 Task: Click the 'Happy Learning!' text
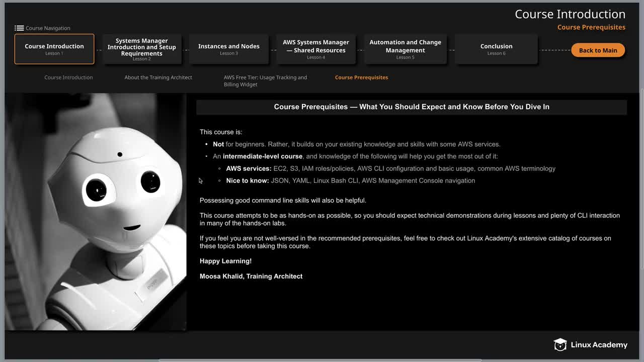pos(225,261)
